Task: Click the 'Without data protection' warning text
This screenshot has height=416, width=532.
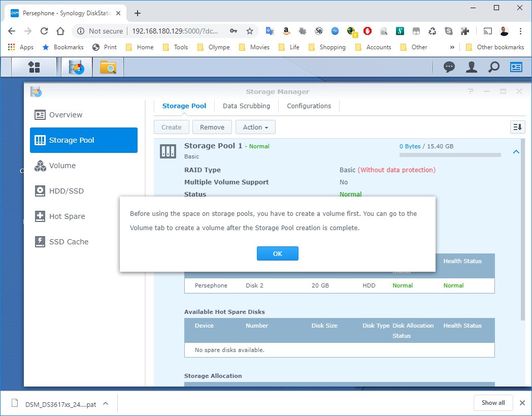Action: [x=396, y=170]
